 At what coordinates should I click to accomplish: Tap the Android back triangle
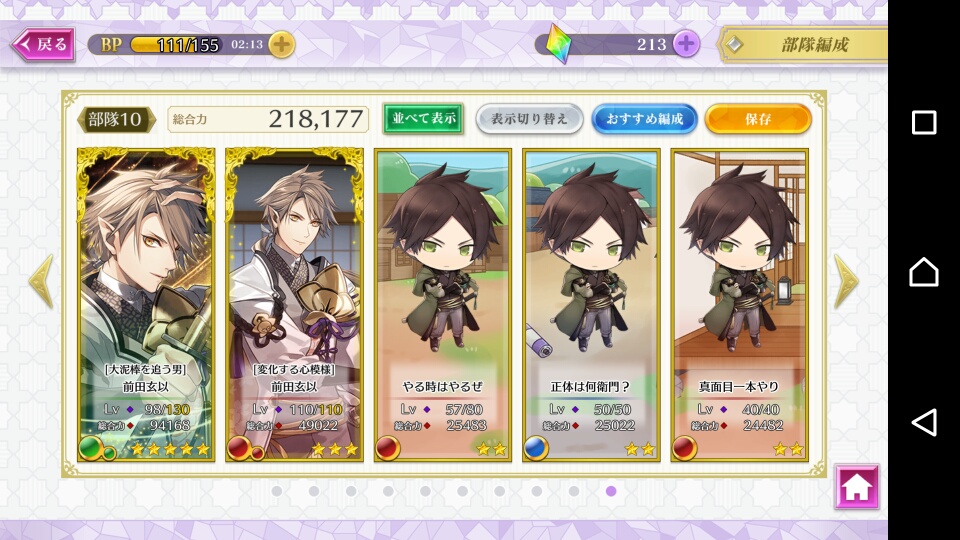click(924, 422)
